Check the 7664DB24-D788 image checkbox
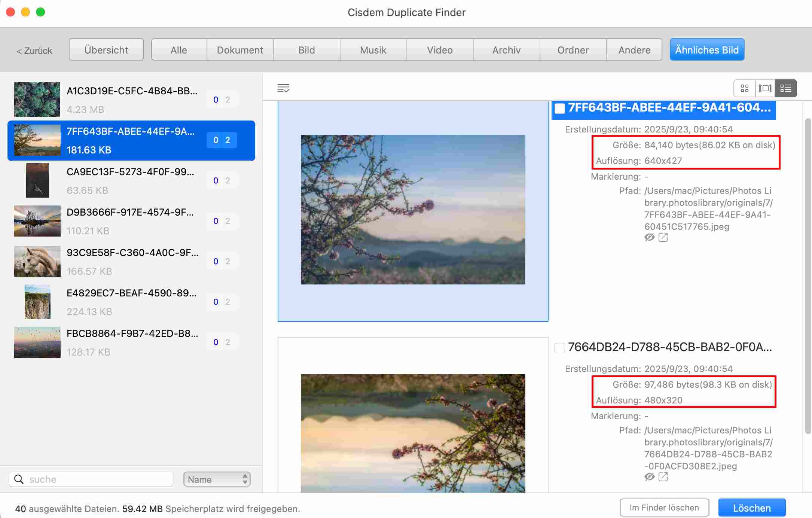This screenshot has width=812, height=518. (560, 348)
